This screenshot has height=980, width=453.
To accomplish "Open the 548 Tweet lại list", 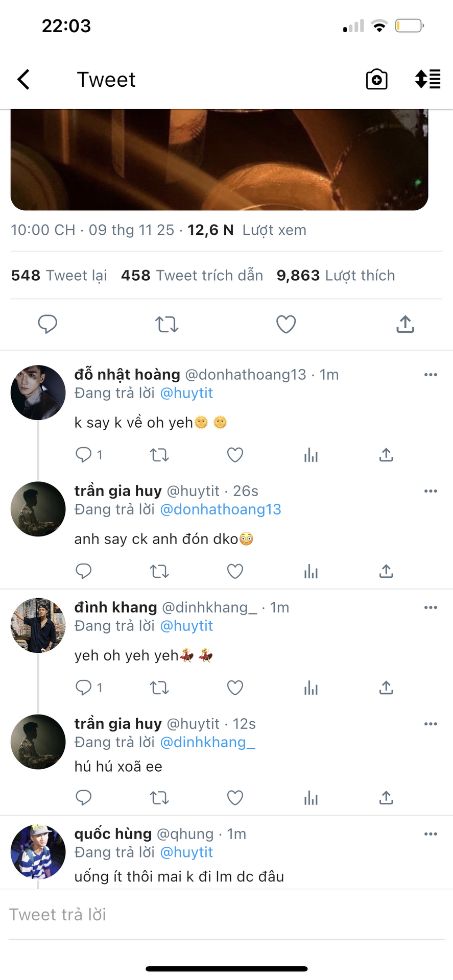I will click(59, 276).
